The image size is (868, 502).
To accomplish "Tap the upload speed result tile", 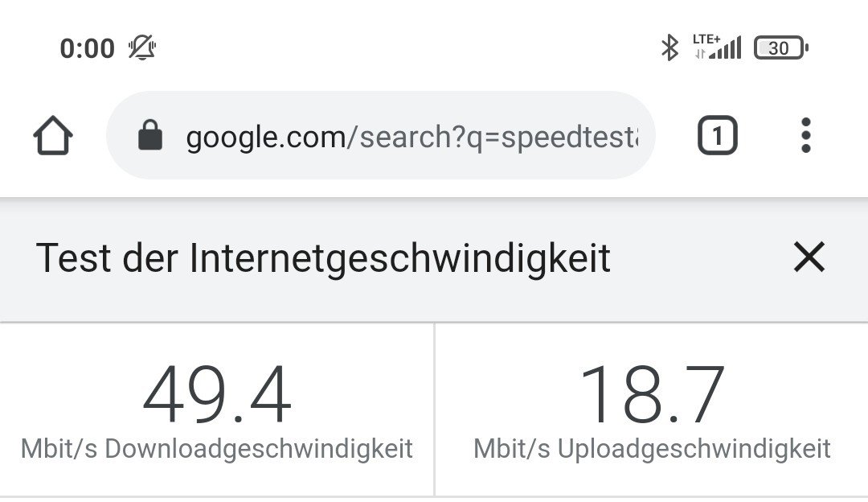I will (x=652, y=409).
